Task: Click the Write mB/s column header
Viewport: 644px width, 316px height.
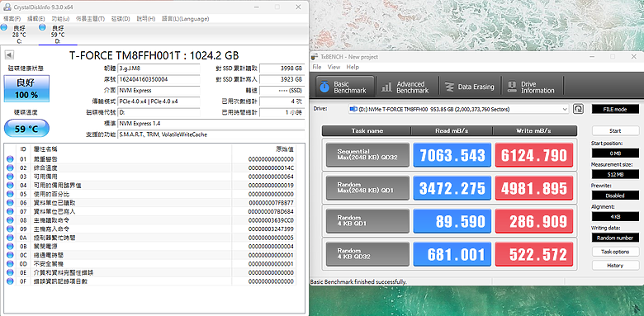Action: click(535, 131)
